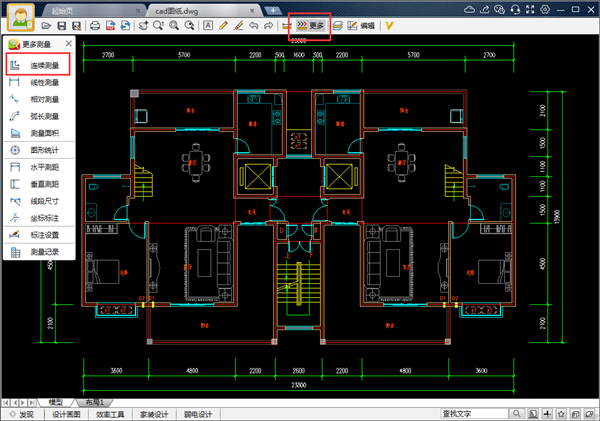Select 水平测距 horizontal distance tool
600x421 pixels.
tap(42, 167)
